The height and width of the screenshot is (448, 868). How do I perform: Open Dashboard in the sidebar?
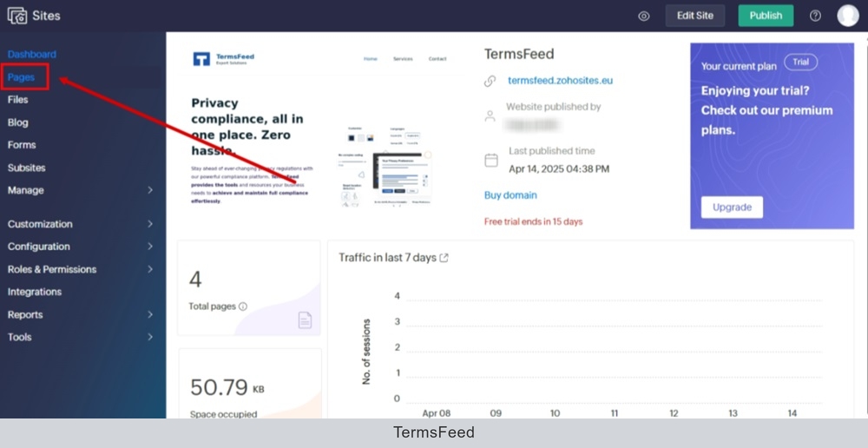(x=31, y=55)
